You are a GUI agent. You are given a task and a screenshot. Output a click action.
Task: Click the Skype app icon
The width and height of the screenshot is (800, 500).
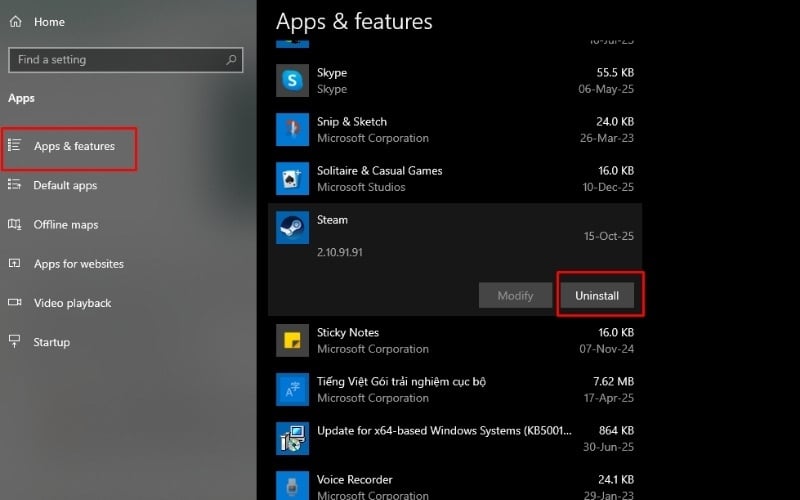point(292,80)
